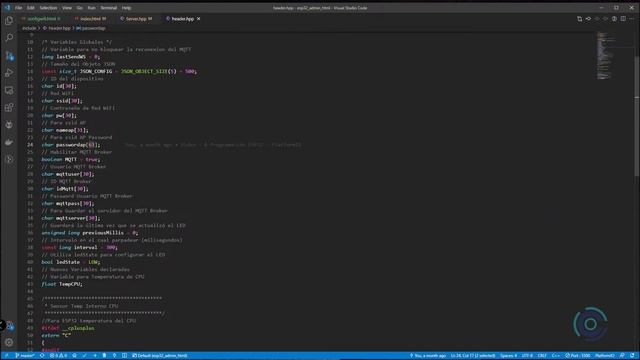Open the Run menu
This screenshot has width=640, height=360.
(x=91, y=8)
